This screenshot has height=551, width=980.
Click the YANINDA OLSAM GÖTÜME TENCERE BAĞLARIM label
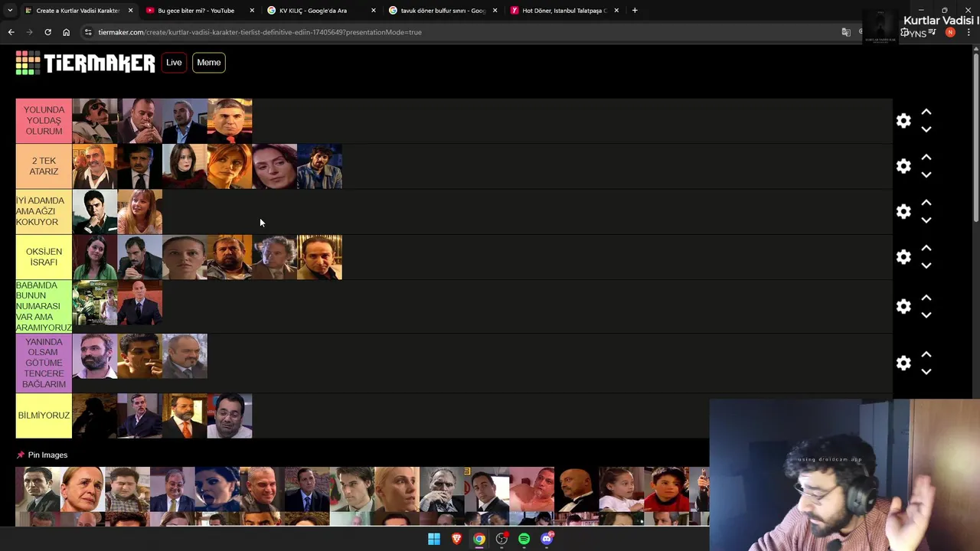(x=44, y=363)
